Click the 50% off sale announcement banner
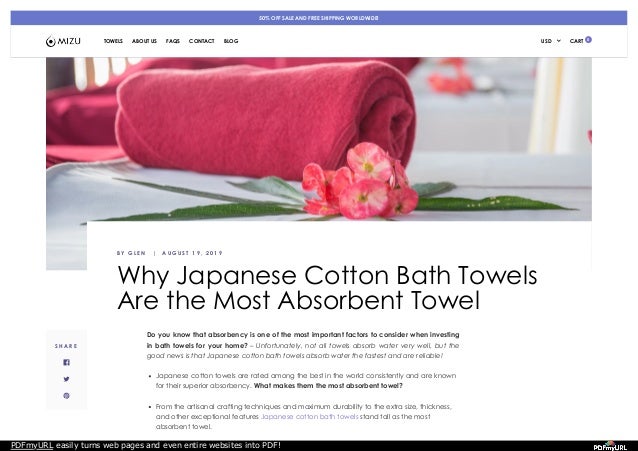 (x=319, y=18)
